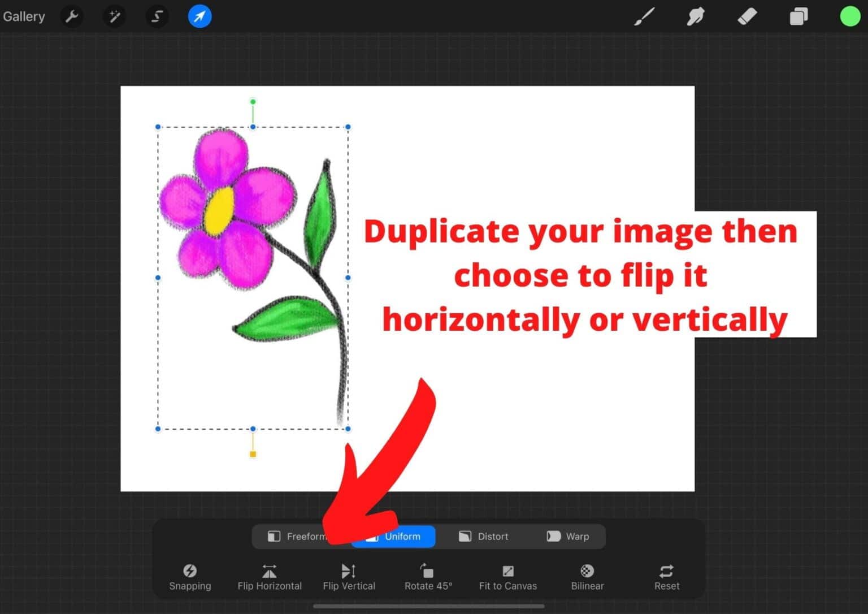The width and height of the screenshot is (868, 614).
Task: Select the Uniform transform mode
Action: coord(393,536)
